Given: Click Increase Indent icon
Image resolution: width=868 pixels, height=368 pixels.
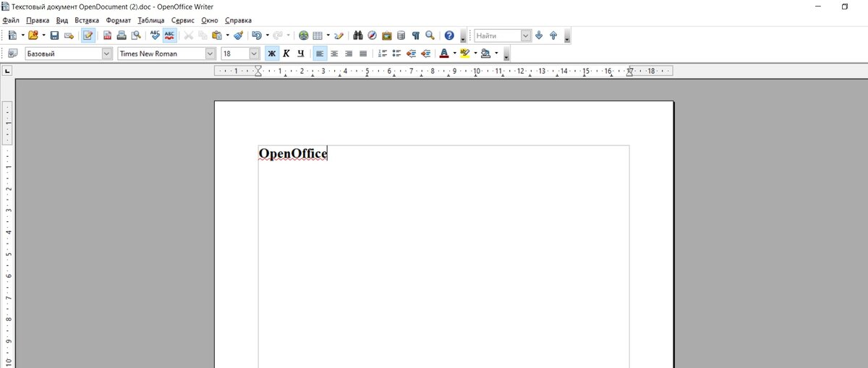Looking at the screenshot, I should click(x=425, y=53).
